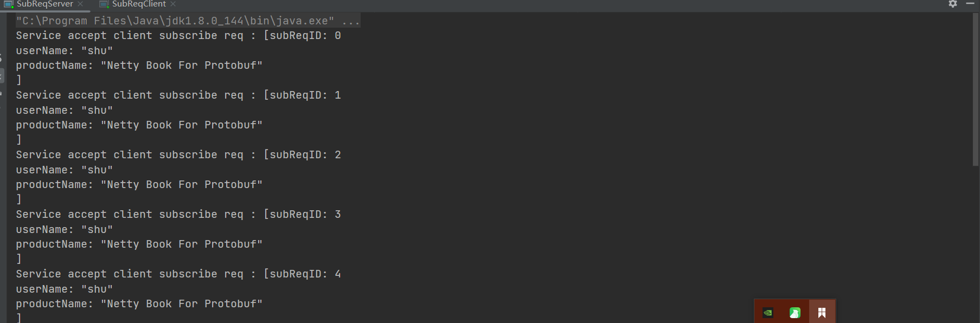Close the SubReqServer tab
The height and width of the screenshot is (323, 980).
click(80, 4)
